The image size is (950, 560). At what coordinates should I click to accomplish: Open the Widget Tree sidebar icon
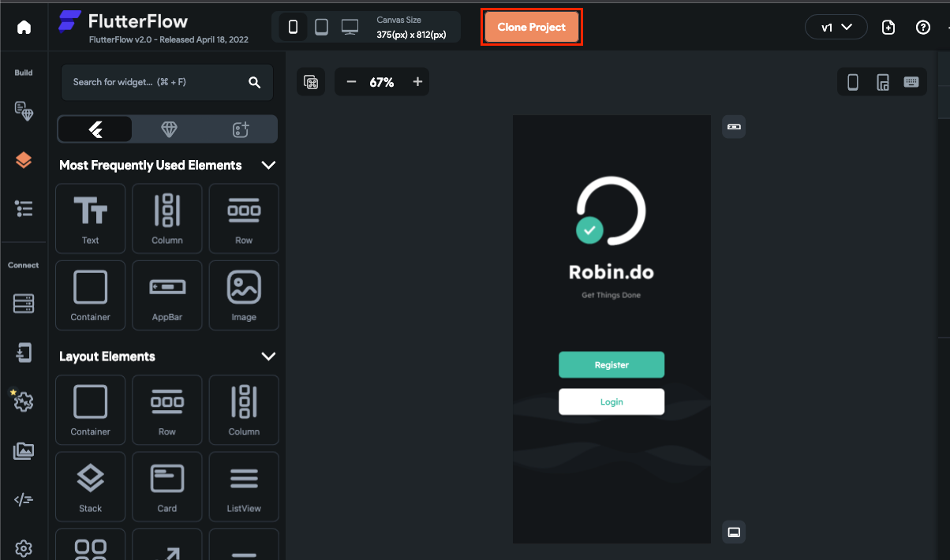click(24, 208)
